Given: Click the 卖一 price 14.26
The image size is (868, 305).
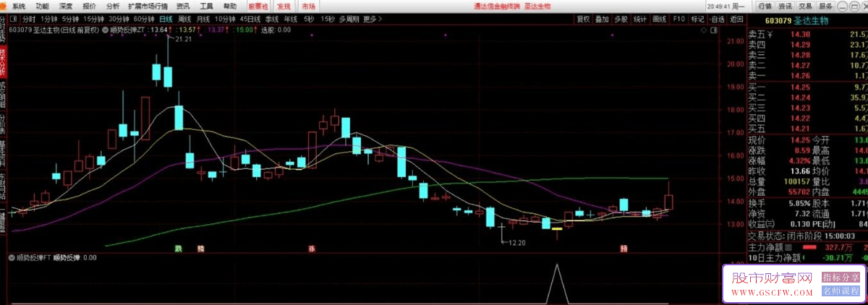Looking at the screenshot, I should [x=800, y=75].
